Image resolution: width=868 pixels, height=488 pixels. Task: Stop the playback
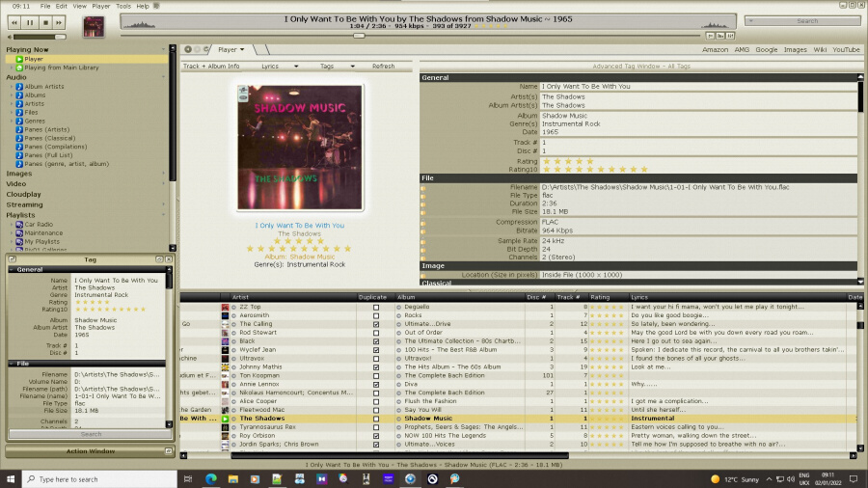coord(45,23)
